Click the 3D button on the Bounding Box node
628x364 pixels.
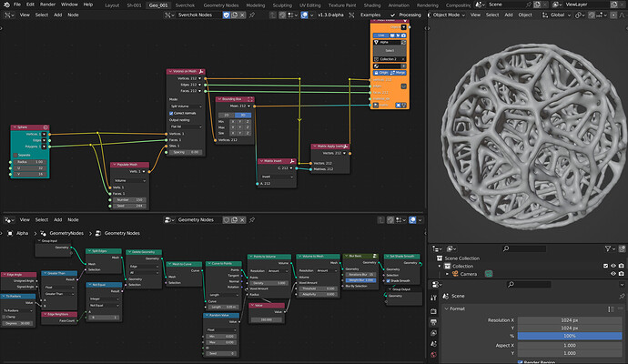coord(243,115)
